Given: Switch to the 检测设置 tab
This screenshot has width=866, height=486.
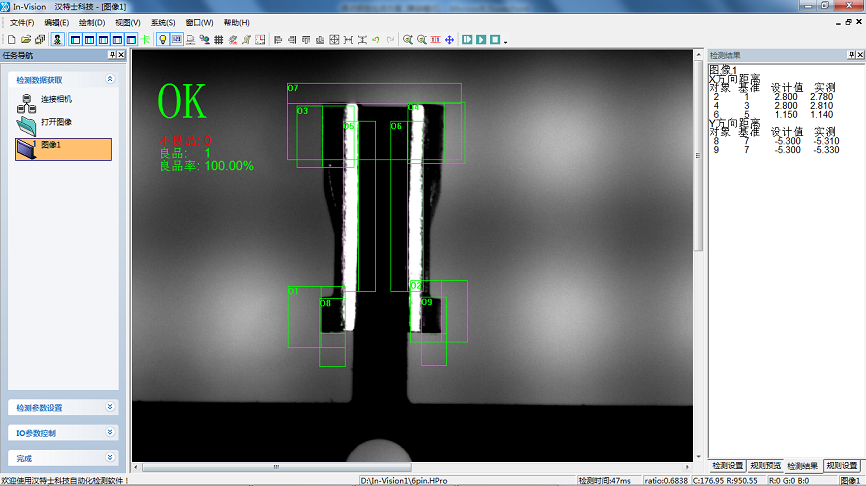Looking at the screenshot, I should [x=727, y=466].
